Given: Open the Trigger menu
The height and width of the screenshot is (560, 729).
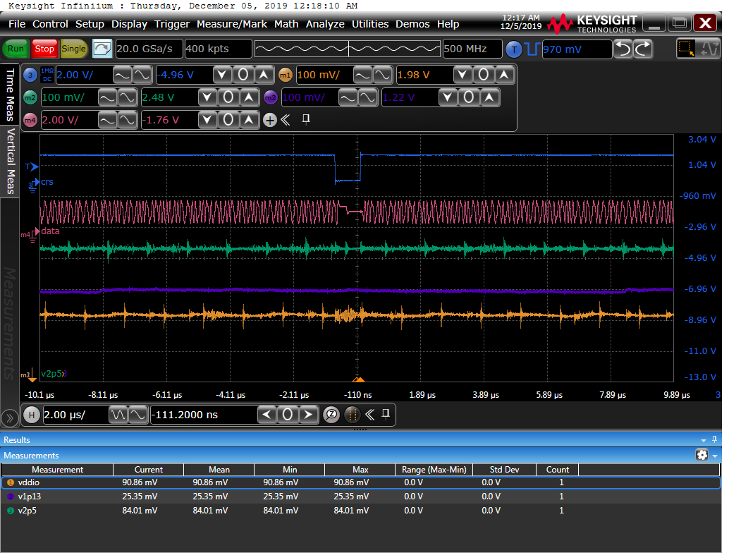Looking at the screenshot, I should (x=172, y=24).
